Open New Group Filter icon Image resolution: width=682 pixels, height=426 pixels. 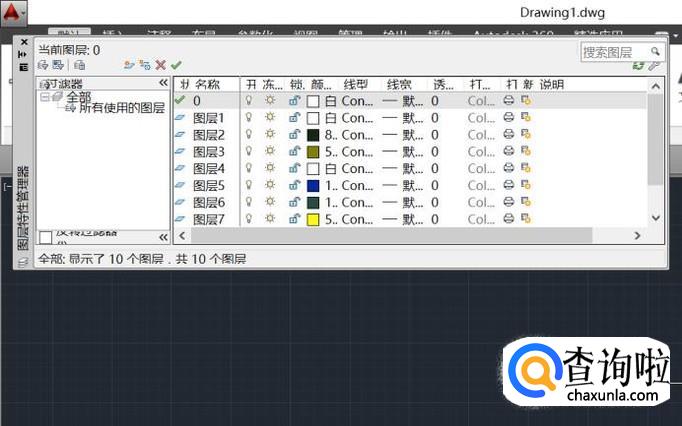pos(58,65)
